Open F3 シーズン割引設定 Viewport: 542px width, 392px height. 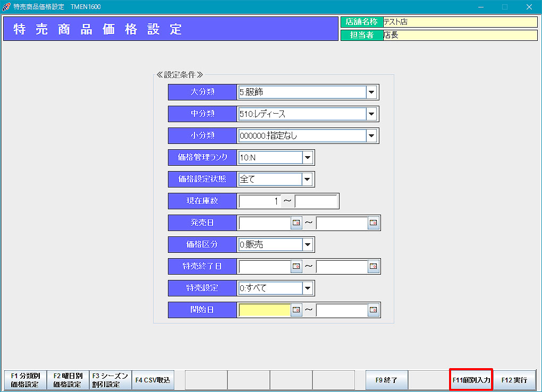coord(110,380)
